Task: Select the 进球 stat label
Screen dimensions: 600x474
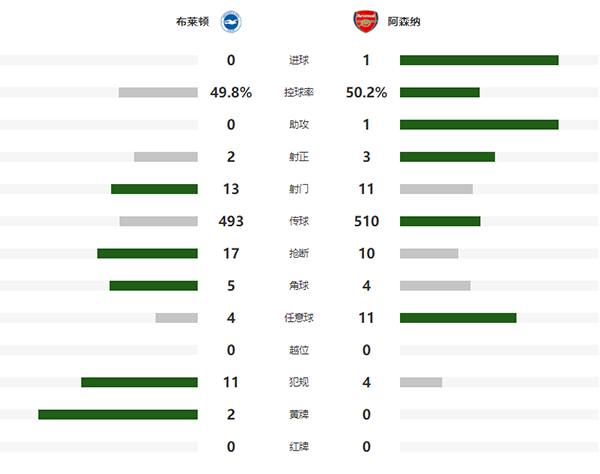Action: click(x=300, y=61)
